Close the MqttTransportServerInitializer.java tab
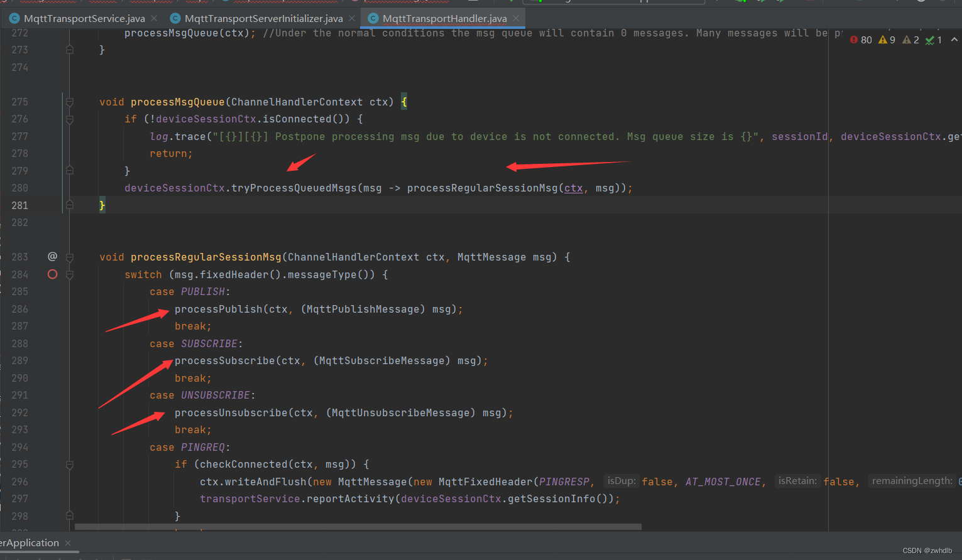This screenshot has height=560, width=962. click(x=352, y=19)
